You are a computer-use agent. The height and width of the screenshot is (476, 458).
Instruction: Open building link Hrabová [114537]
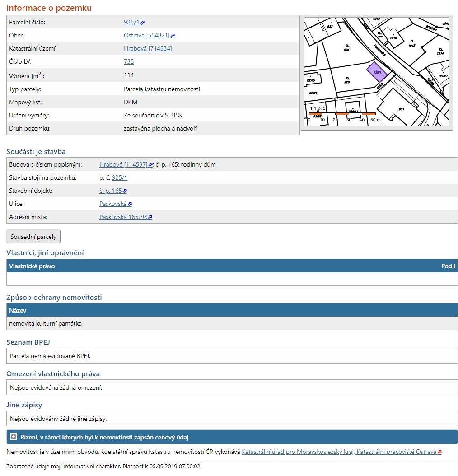click(x=123, y=164)
